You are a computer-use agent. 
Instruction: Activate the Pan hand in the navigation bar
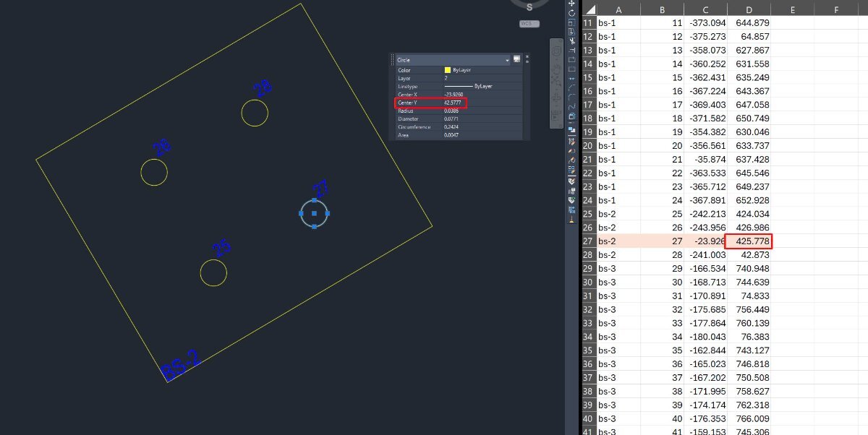pos(556,68)
